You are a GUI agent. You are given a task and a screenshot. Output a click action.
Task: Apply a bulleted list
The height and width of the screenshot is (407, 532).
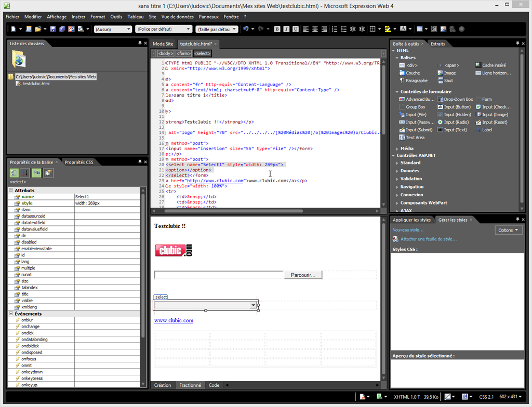tap(344, 29)
